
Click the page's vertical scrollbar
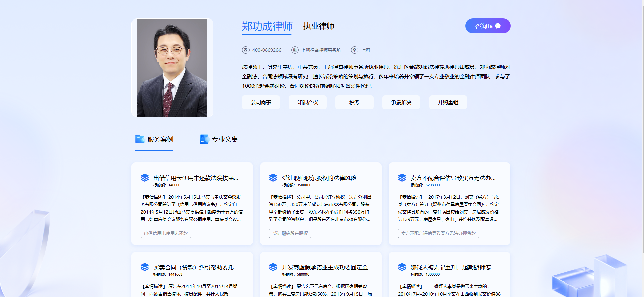pyautogui.click(x=642, y=128)
